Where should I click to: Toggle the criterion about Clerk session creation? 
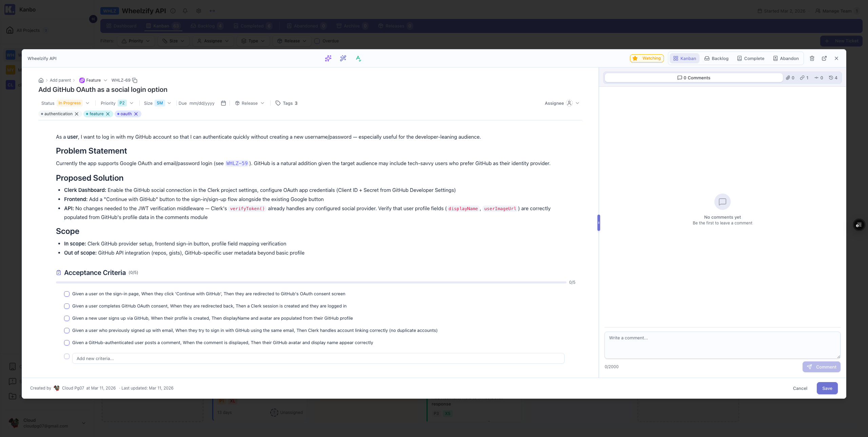(66, 306)
